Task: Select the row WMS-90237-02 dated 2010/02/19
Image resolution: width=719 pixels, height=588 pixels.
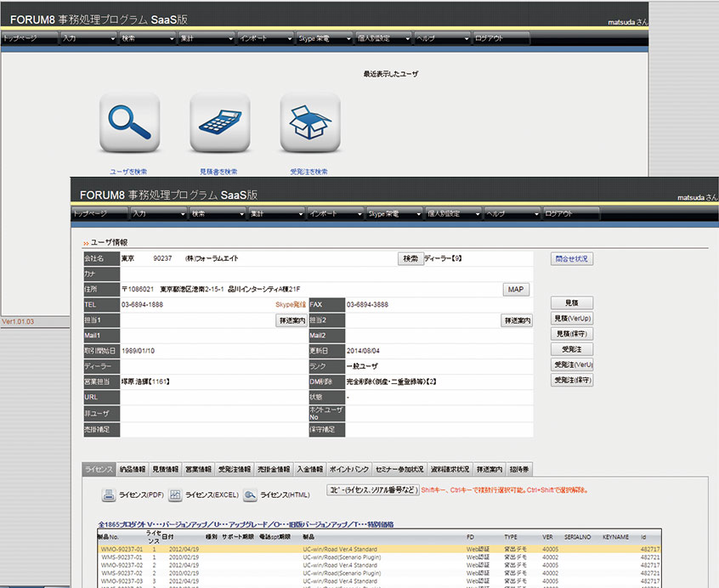Action: [x=380, y=573]
